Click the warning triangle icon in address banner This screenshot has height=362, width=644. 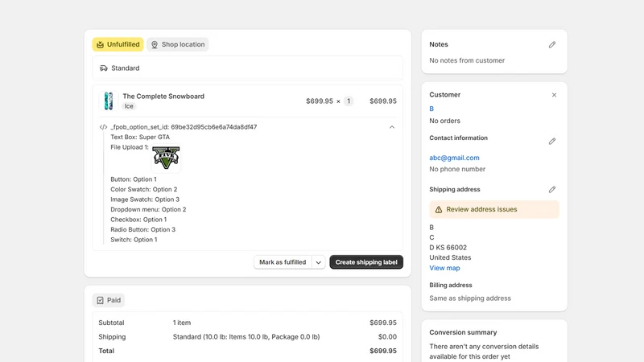click(439, 209)
